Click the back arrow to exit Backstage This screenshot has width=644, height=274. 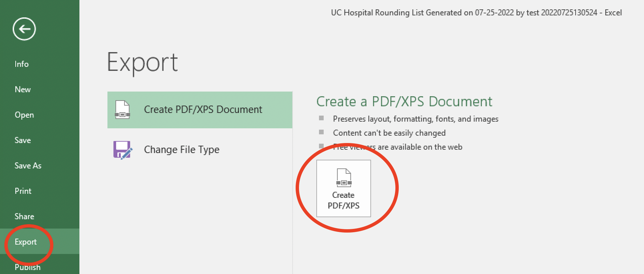24,29
